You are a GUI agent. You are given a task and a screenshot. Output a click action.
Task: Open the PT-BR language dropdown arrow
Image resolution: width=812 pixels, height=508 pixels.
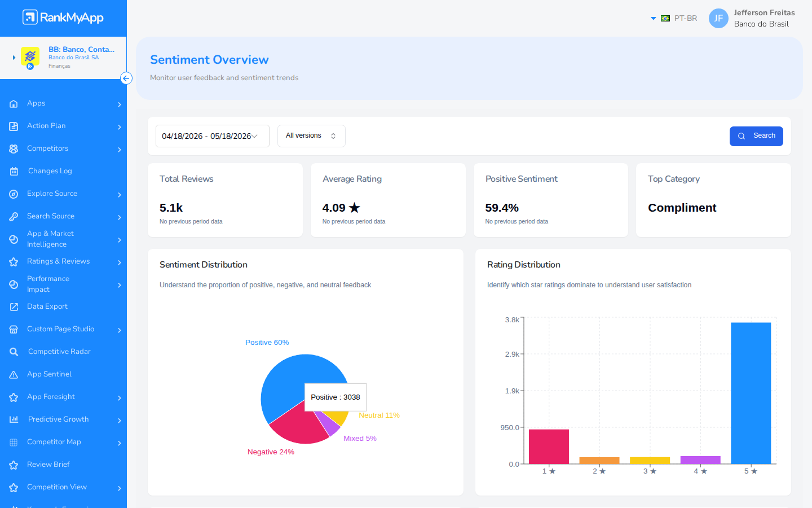click(x=654, y=19)
